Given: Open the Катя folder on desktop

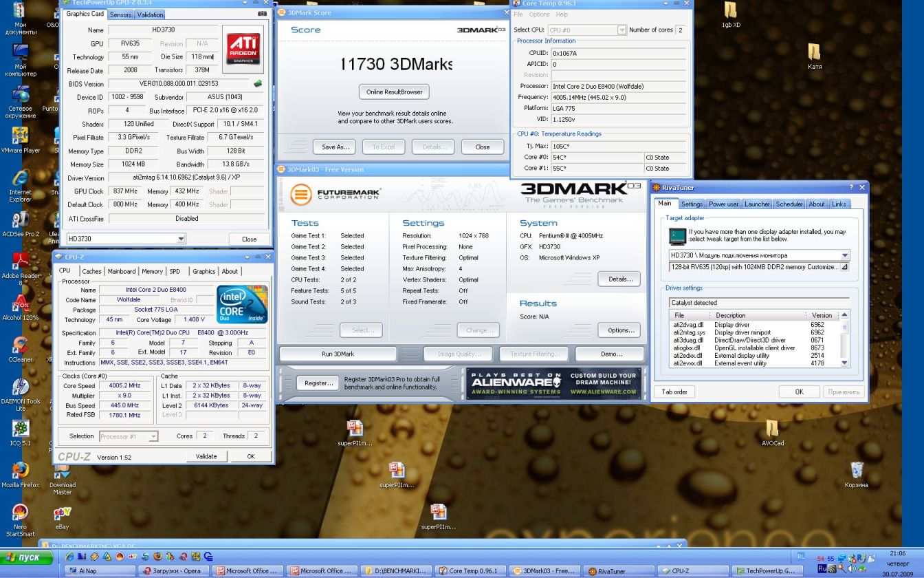Looking at the screenshot, I should click(815, 56).
